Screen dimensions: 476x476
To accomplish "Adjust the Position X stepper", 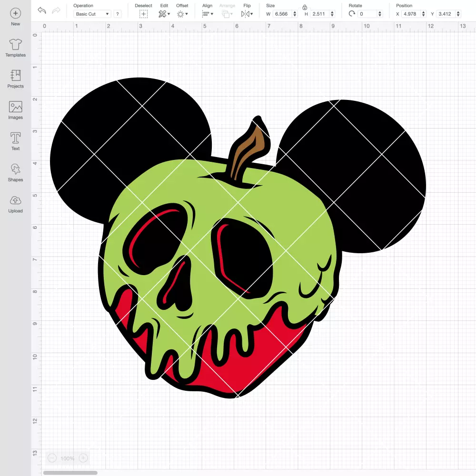I will click(423, 14).
